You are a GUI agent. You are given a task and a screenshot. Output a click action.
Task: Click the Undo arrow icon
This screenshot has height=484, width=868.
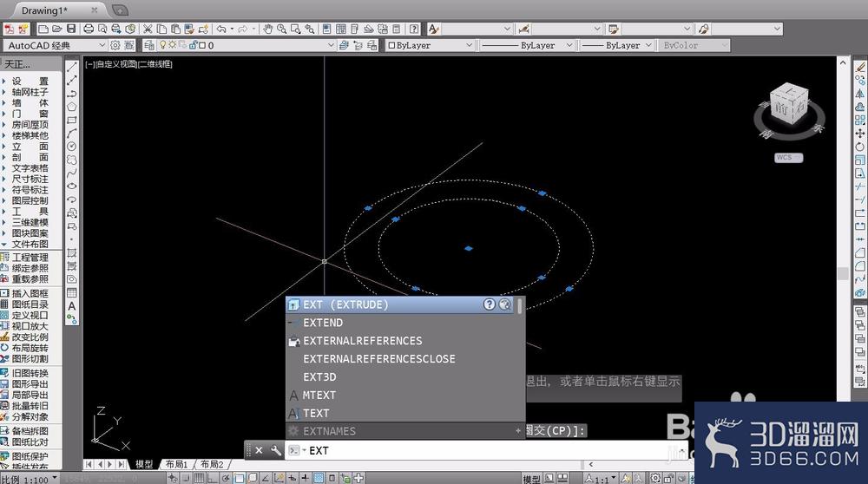pos(221,29)
